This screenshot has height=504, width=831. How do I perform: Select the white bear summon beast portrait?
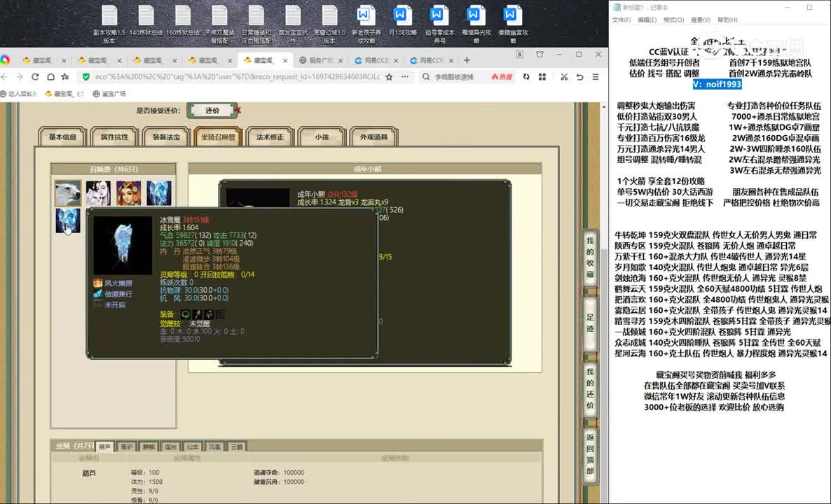click(x=68, y=193)
